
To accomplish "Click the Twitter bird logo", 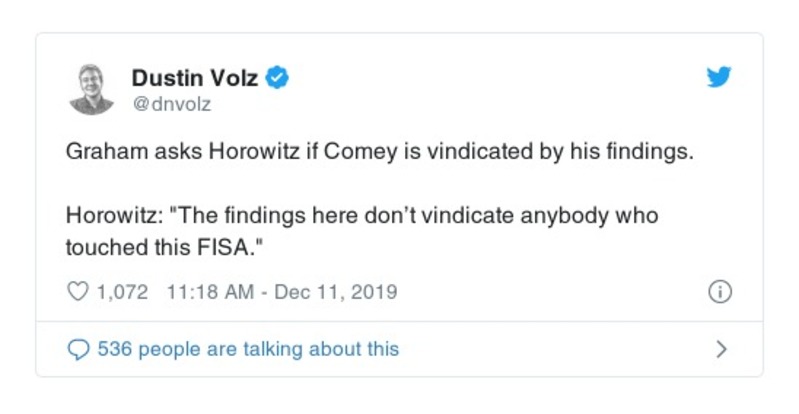I will click(719, 78).
